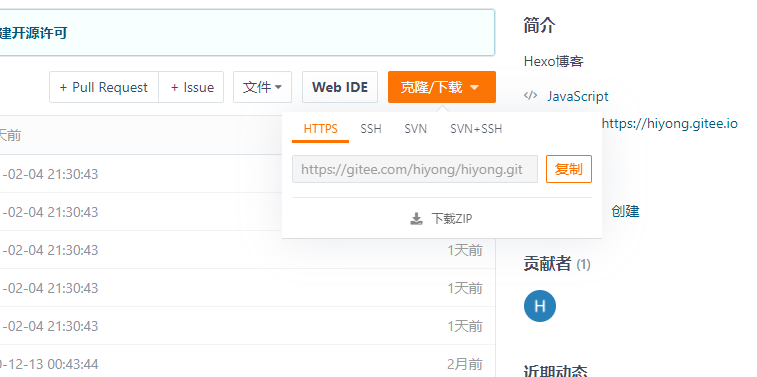
Task: Click the 简介 heading
Action: pyautogui.click(x=539, y=26)
